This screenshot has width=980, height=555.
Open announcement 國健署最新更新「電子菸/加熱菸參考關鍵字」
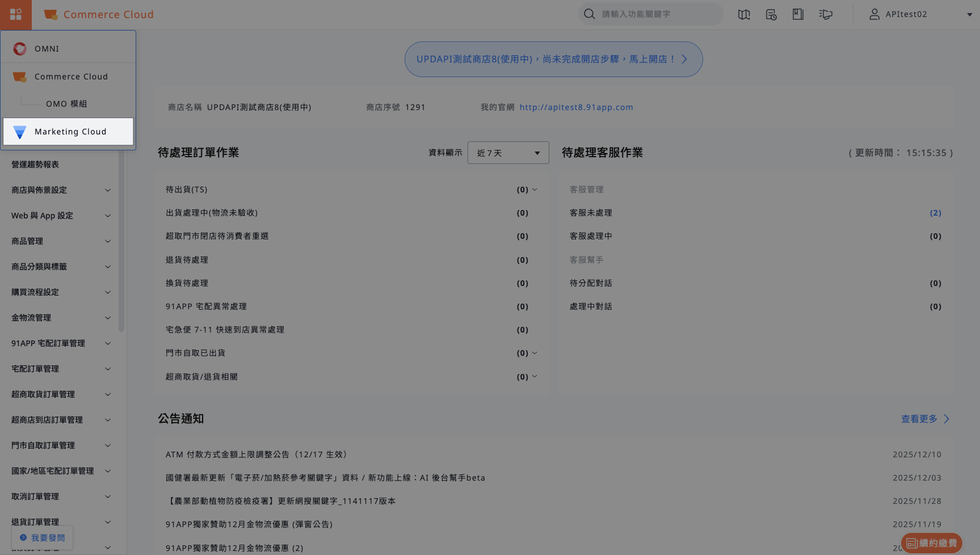(326, 478)
